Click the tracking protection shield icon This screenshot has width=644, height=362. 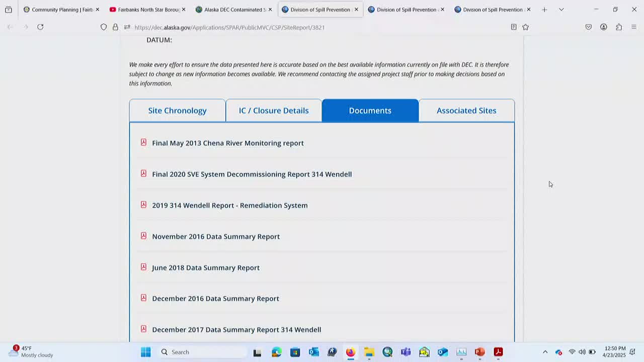point(104,27)
